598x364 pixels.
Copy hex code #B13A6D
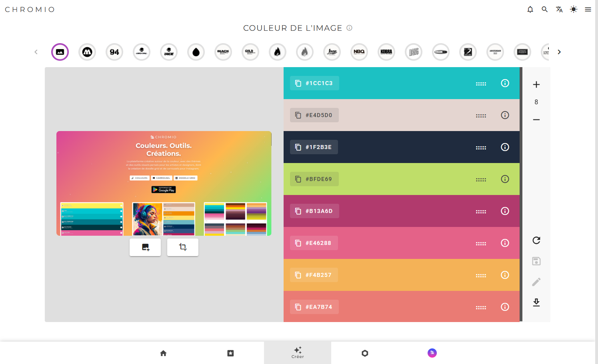pos(314,211)
